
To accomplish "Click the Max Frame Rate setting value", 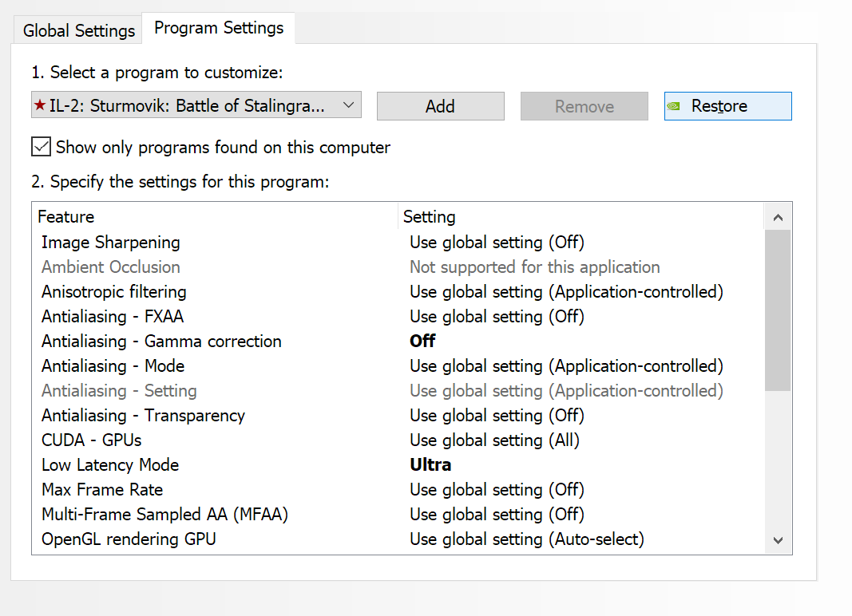I will [497, 490].
